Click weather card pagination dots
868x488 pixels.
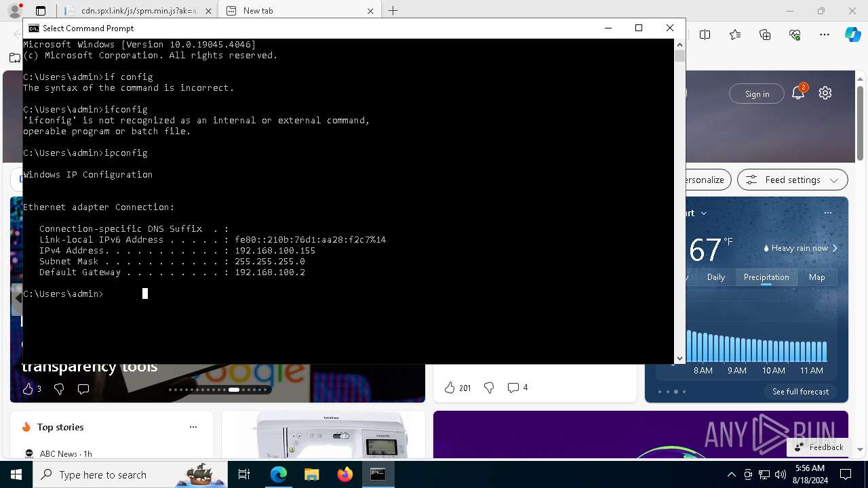point(672,392)
